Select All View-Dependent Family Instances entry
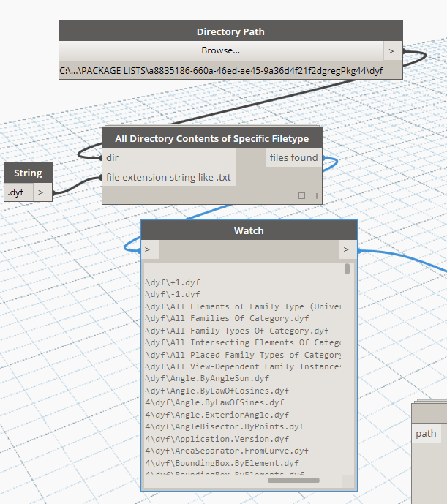This screenshot has height=504, width=447. [x=243, y=366]
